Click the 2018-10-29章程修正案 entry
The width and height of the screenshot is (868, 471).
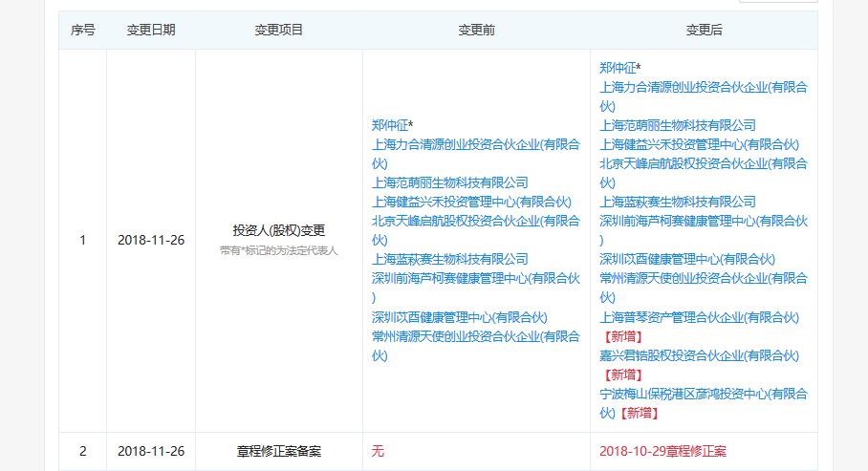(x=662, y=451)
